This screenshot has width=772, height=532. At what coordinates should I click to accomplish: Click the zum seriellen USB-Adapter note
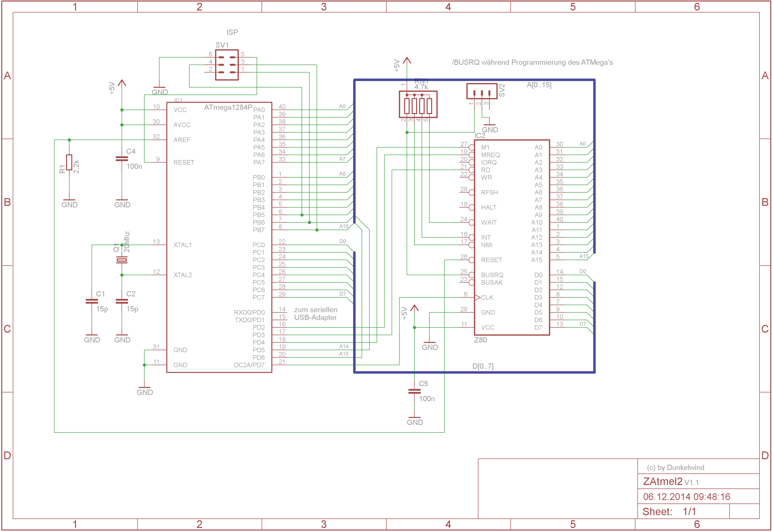(x=316, y=314)
